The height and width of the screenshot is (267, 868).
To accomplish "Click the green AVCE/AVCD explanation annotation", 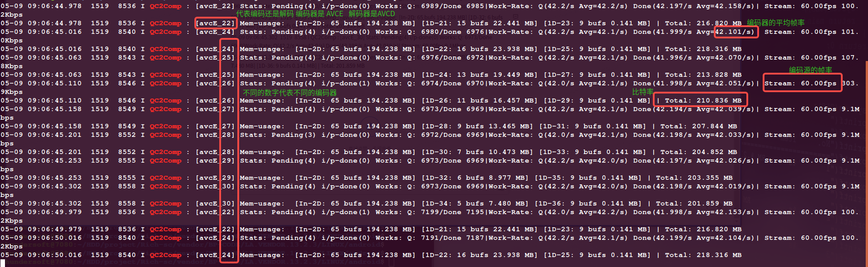I will (x=316, y=14).
